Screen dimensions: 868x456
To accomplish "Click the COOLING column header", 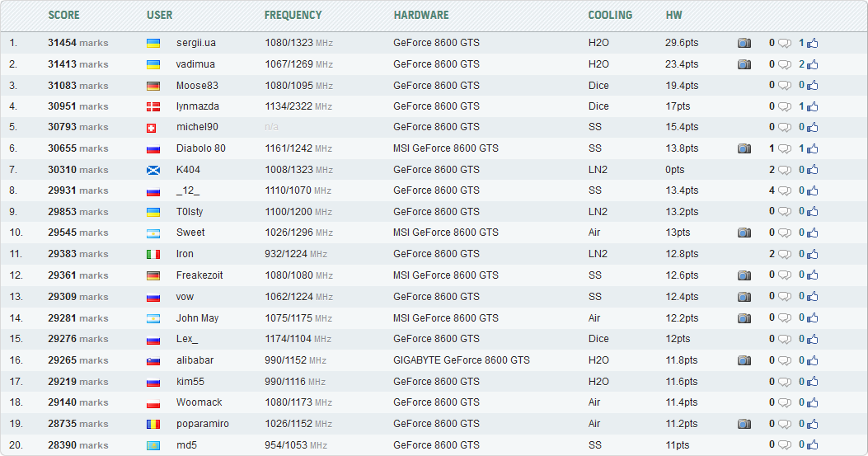I will [610, 15].
